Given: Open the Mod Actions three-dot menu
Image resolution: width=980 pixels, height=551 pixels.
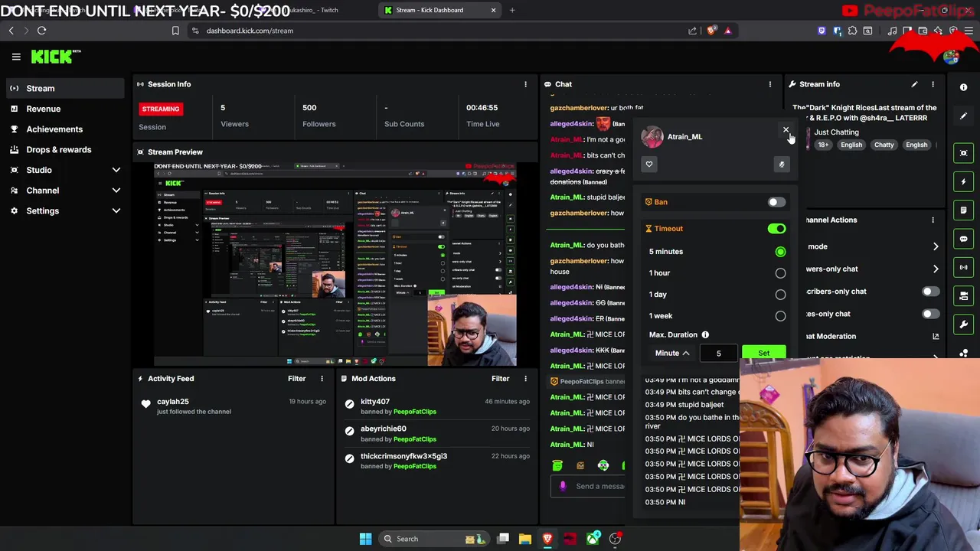Looking at the screenshot, I should [525, 378].
